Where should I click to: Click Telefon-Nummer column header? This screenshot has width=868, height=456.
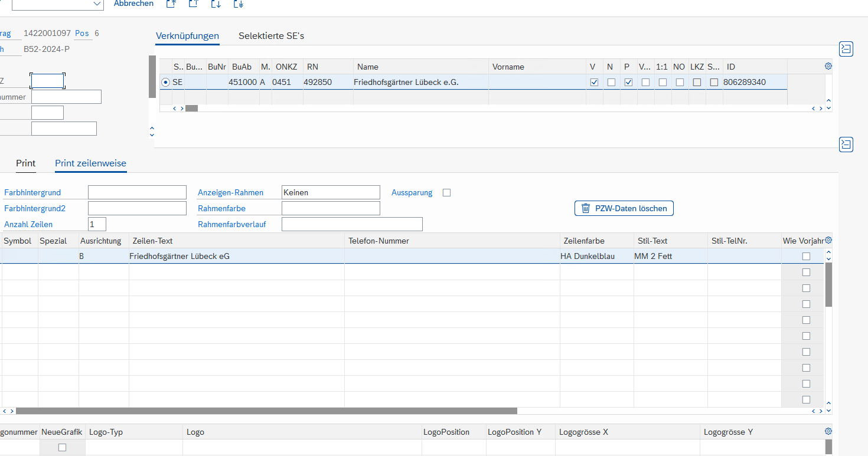452,241
